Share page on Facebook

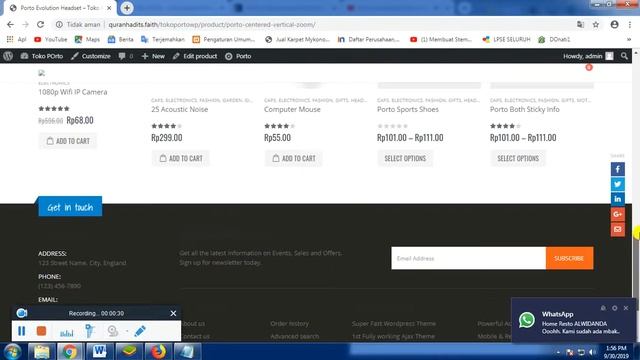(x=618, y=169)
